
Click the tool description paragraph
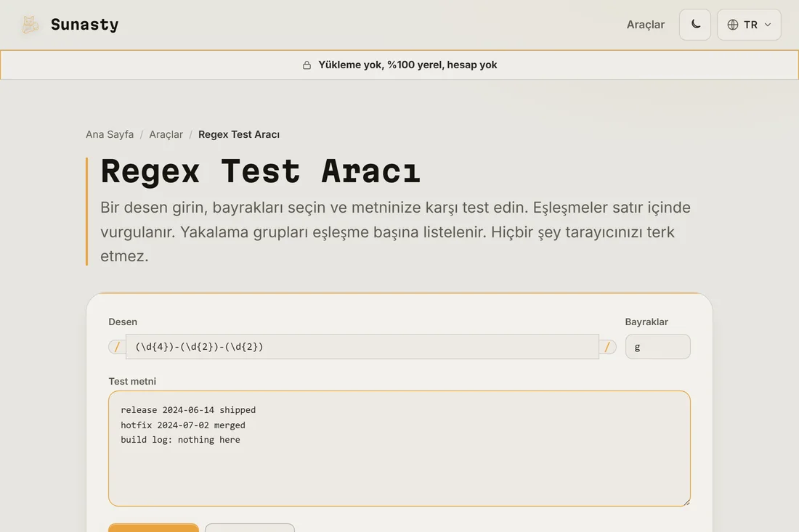coord(395,232)
